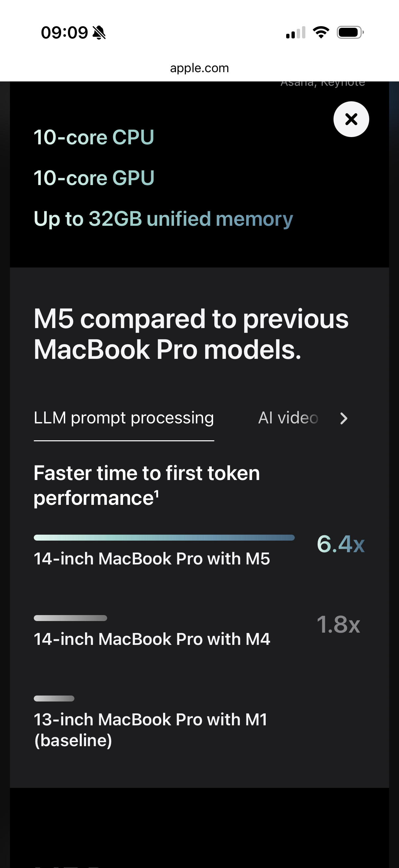
Task: Tap the 1.8x performance figure
Action: 338,624
